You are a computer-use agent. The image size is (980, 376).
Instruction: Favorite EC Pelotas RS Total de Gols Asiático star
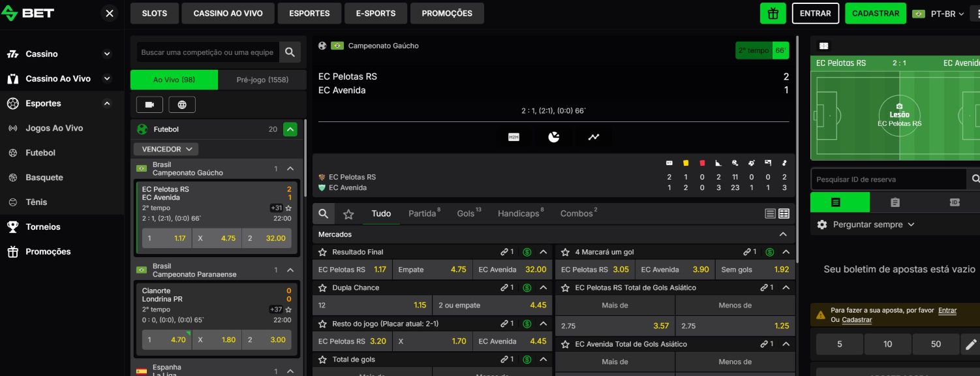point(565,288)
